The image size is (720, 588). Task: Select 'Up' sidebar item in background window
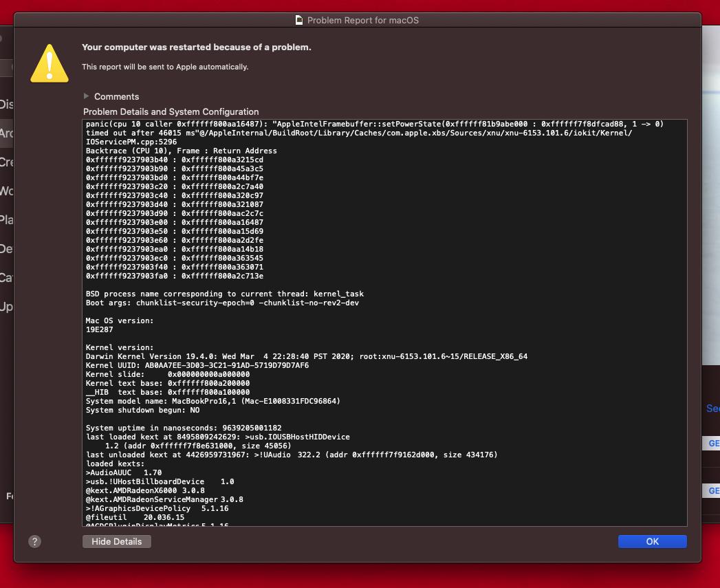(6, 307)
